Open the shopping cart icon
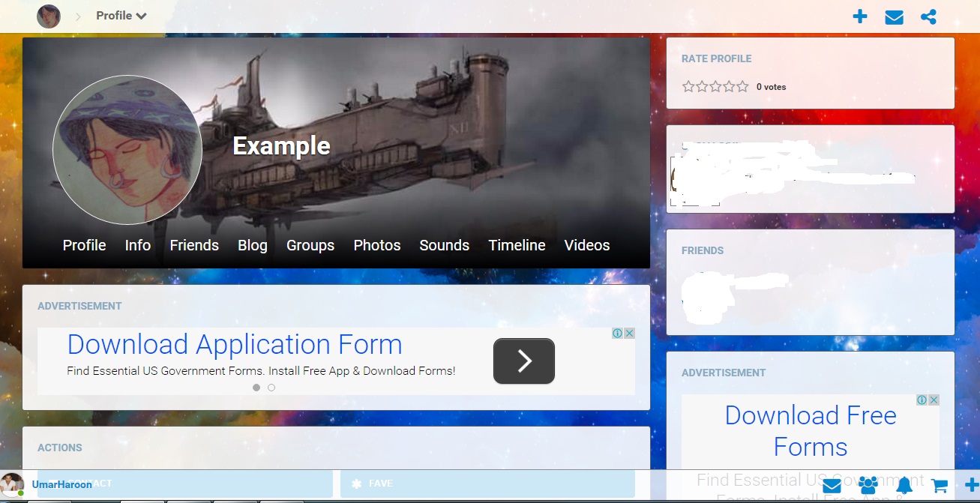Image resolution: width=980 pixels, height=503 pixels. click(940, 486)
